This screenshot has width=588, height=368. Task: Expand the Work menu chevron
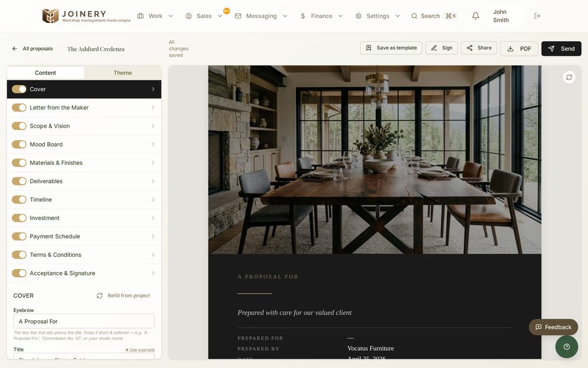(x=171, y=16)
